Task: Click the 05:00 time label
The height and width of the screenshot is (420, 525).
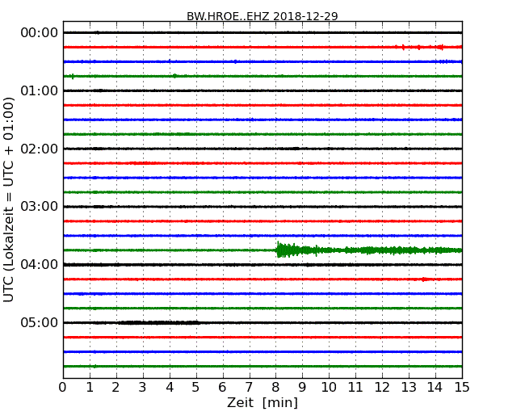Action: tap(40, 322)
